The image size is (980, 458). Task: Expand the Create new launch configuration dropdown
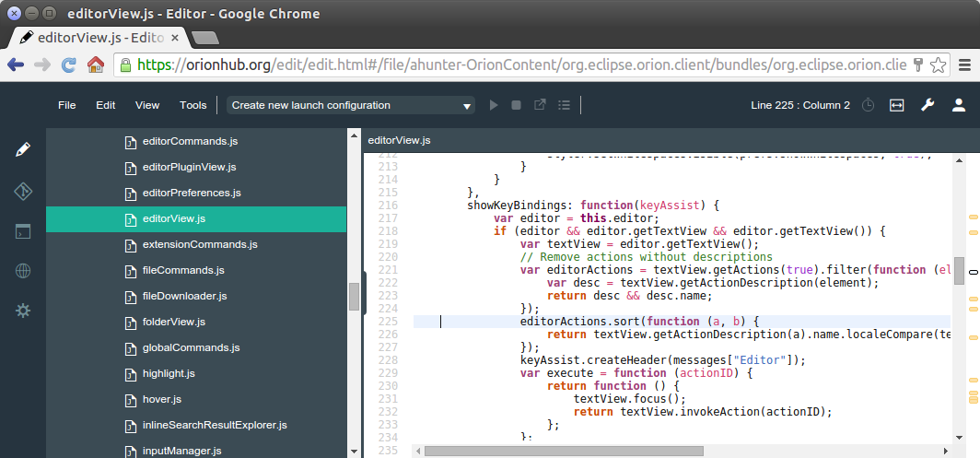(351, 105)
